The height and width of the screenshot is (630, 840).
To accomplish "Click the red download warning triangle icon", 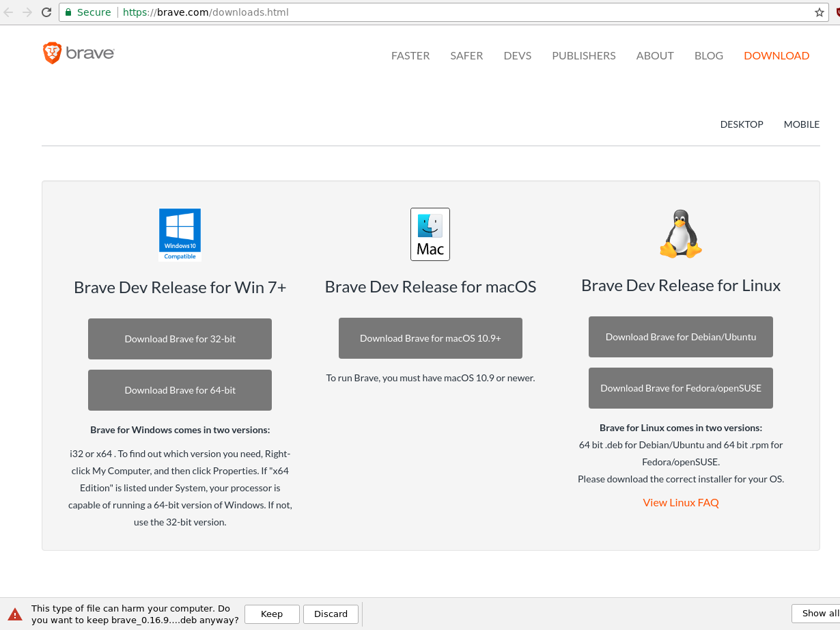I will [x=15, y=614].
